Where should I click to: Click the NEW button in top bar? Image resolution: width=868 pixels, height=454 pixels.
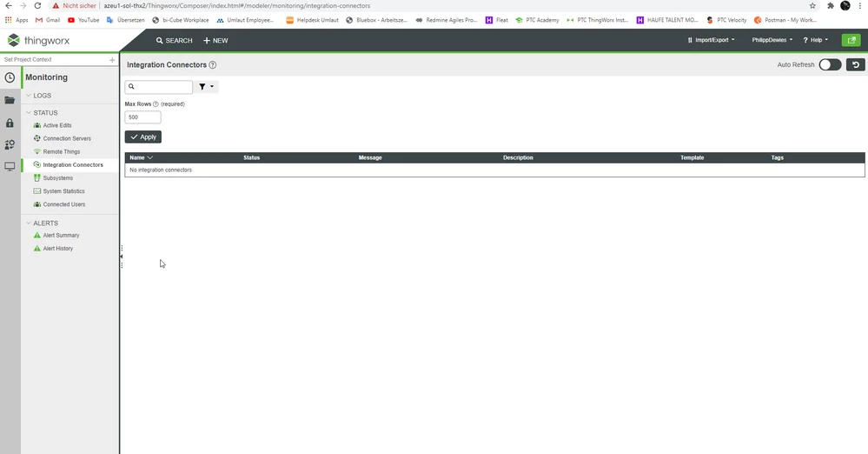coord(215,41)
